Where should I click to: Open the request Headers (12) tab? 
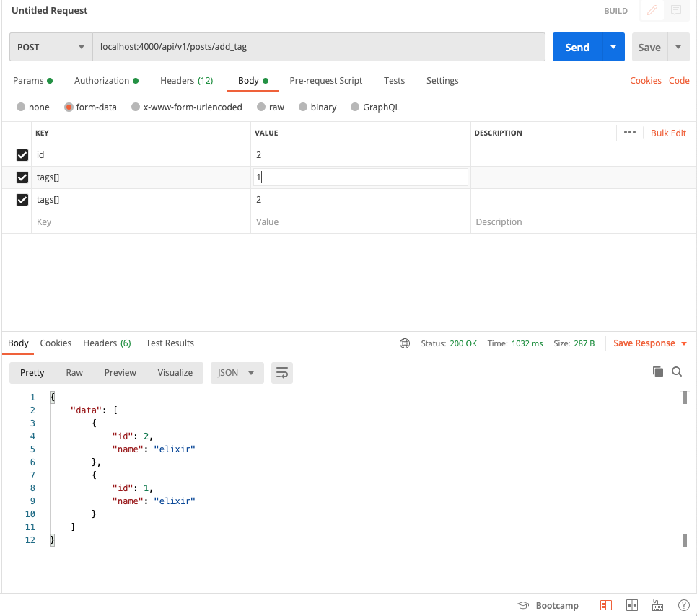click(x=187, y=81)
